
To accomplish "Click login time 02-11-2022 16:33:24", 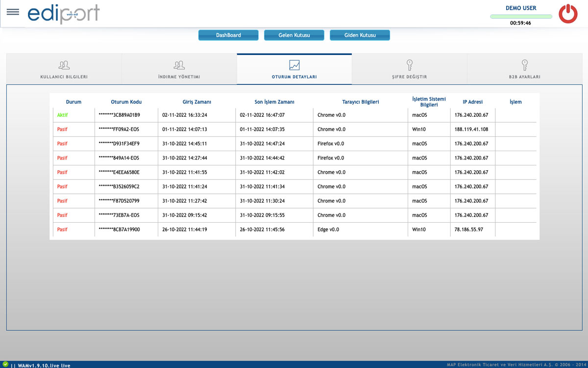I will tap(185, 115).
